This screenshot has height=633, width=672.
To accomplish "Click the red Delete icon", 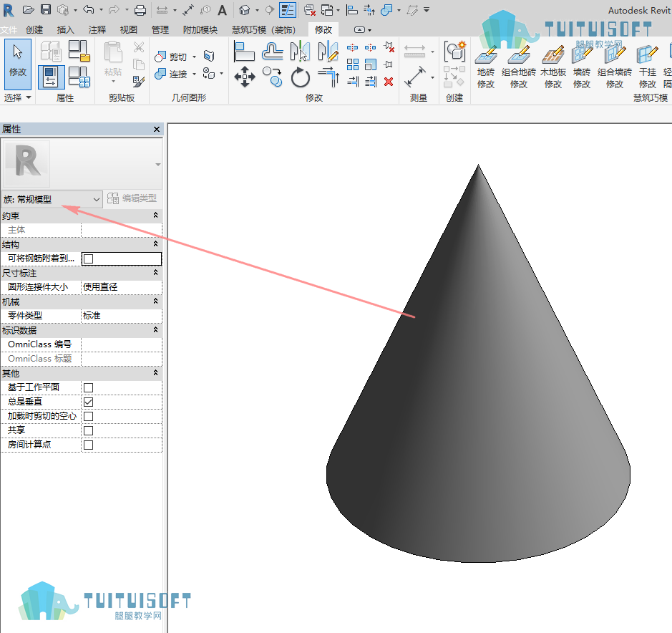I will click(389, 82).
